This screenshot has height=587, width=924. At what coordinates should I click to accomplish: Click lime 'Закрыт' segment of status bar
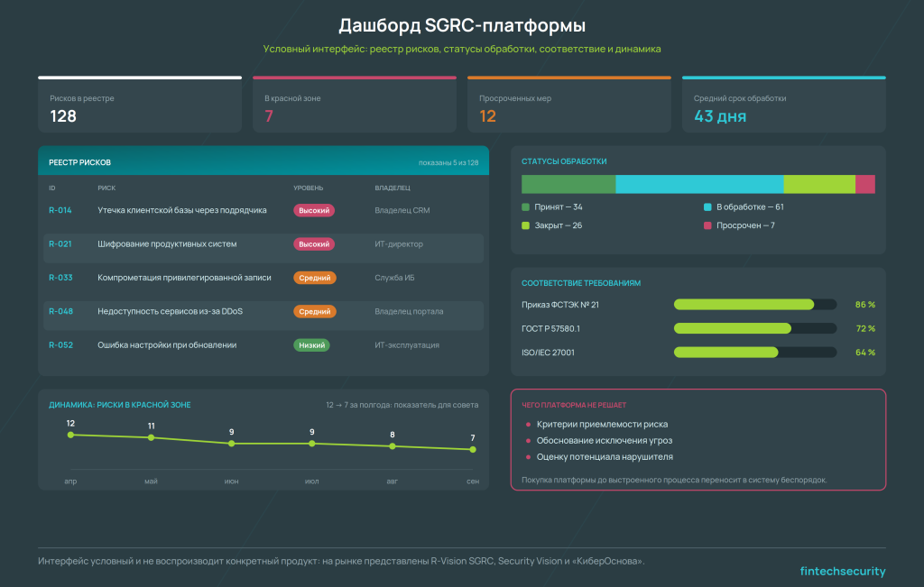tap(819, 184)
